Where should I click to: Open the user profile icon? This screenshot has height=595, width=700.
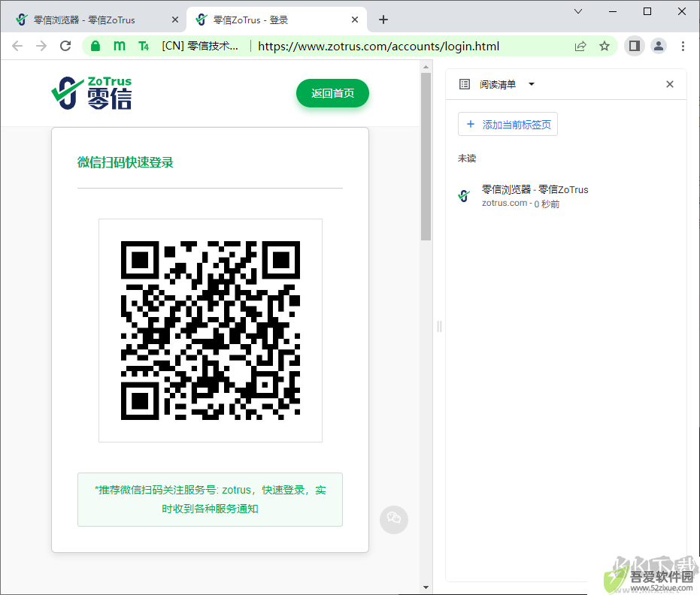coord(659,46)
